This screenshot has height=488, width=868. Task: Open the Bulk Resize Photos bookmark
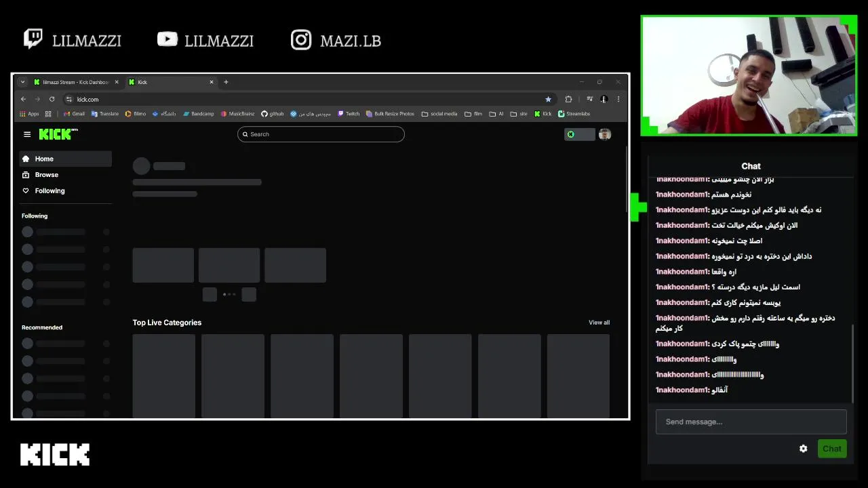[x=390, y=114]
